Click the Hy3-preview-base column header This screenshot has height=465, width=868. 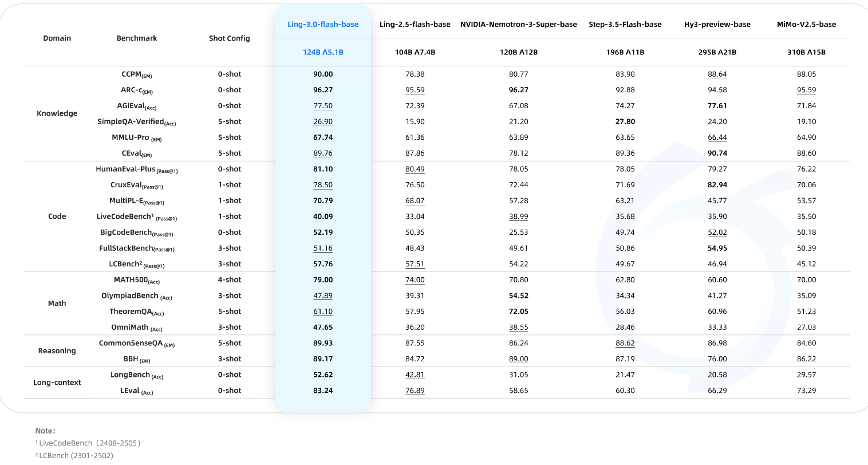717,25
